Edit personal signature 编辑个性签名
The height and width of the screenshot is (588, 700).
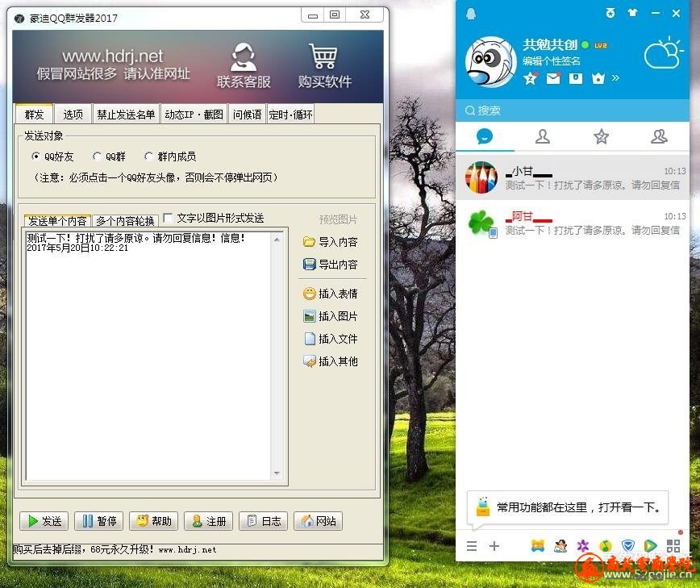click(552, 61)
